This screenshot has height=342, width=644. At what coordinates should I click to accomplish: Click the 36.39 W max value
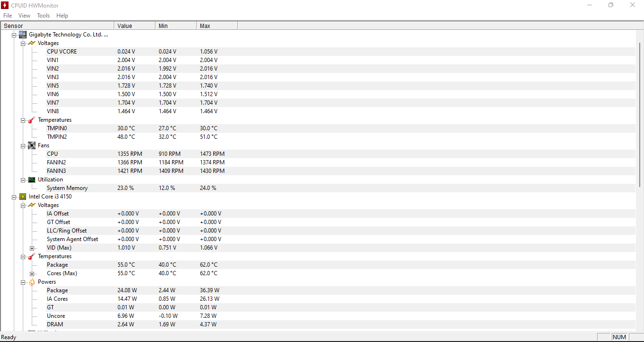tap(209, 290)
